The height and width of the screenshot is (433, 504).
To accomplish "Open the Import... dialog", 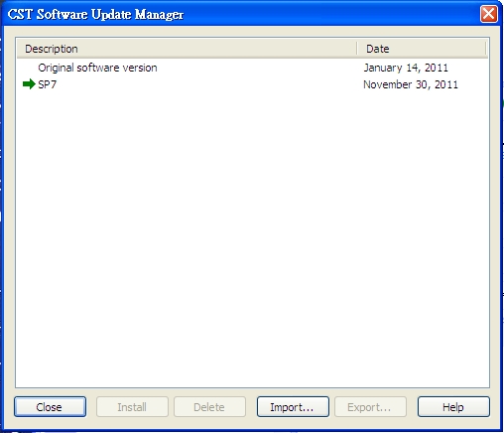I will (x=293, y=406).
